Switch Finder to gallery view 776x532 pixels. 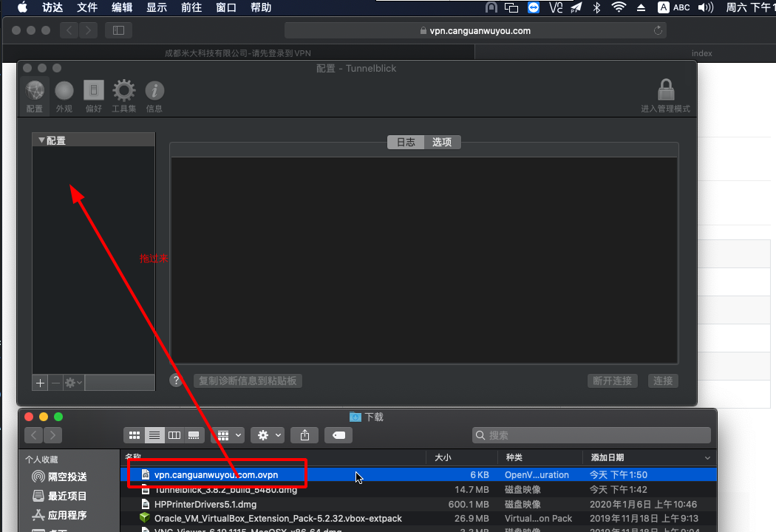(x=194, y=435)
